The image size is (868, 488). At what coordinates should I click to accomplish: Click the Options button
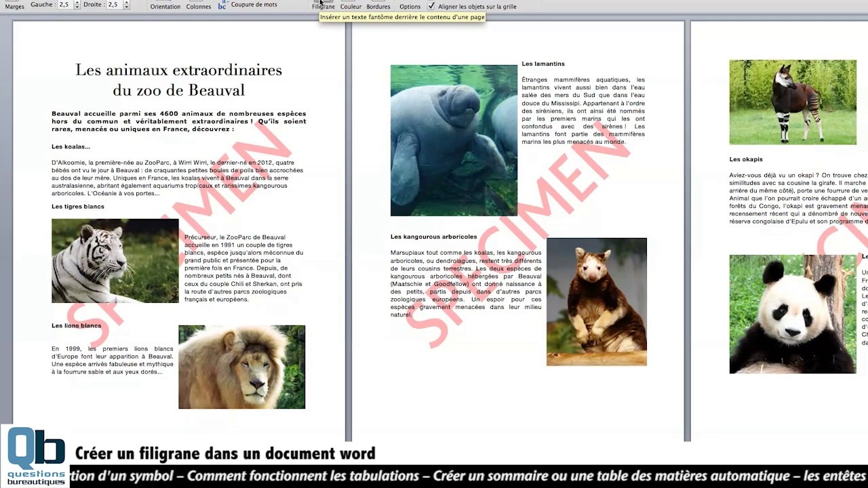click(x=410, y=5)
